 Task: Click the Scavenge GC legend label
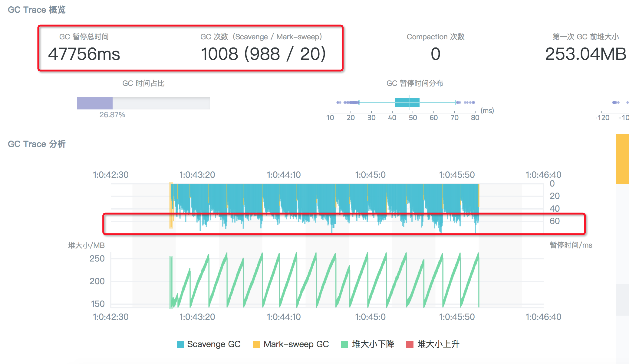coord(214,344)
